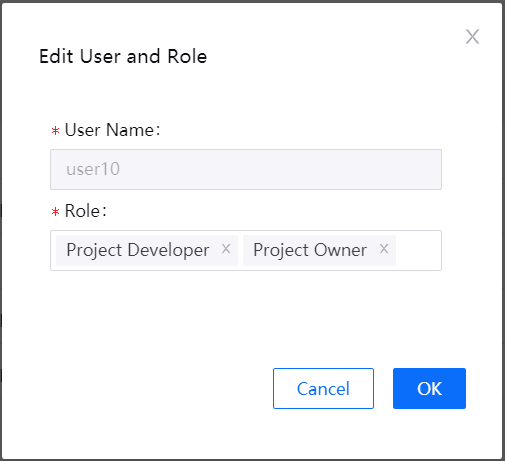Close the Edit User and Role dialog
Image resolution: width=505 pixels, height=461 pixels.
click(472, 37)
